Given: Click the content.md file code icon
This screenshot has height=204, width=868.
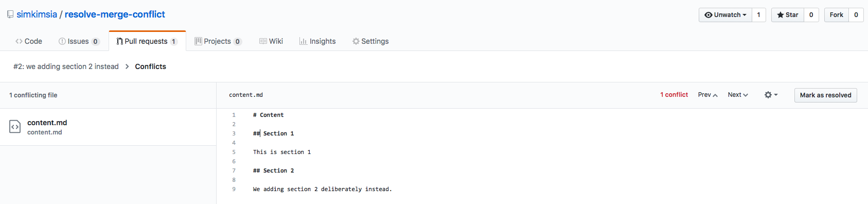Looking at the screenshot, I should click(15, 127).
